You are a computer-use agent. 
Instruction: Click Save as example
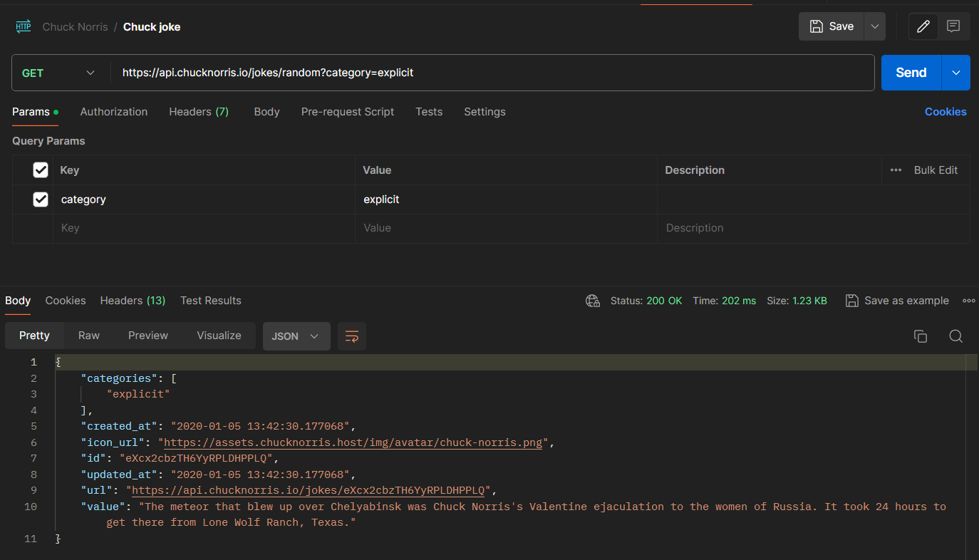tap(897, 301)
